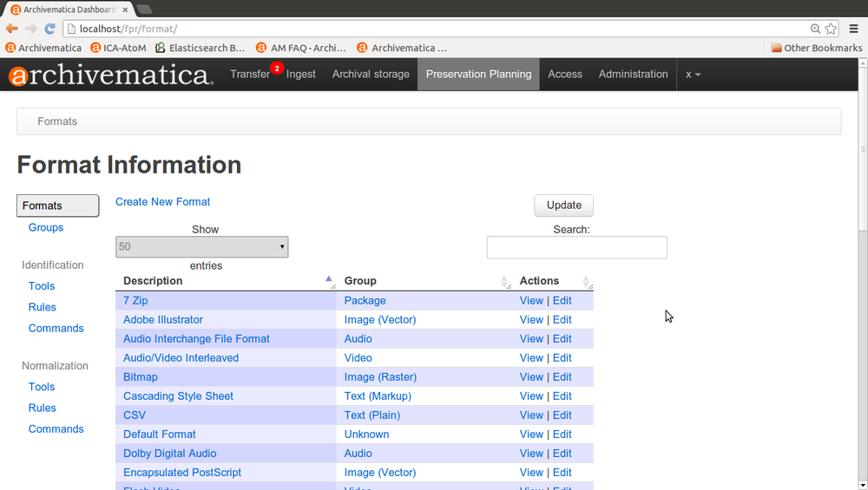Go to the Transfer tab
Screen dimensions: 868x490
(250, 75)
